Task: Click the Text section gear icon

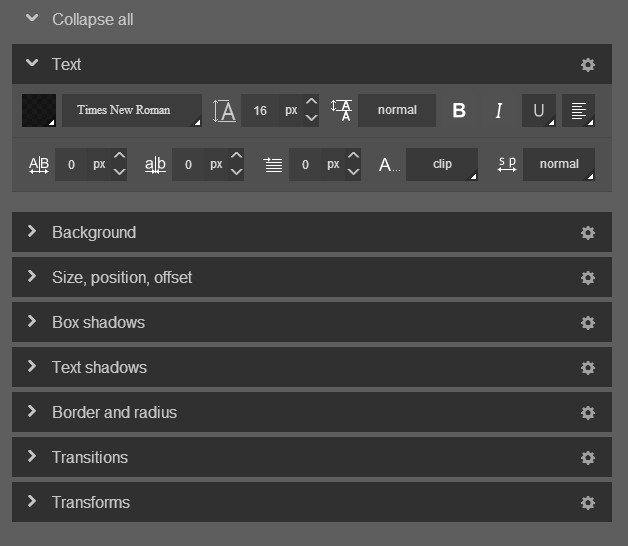Action: click(588, 65)
